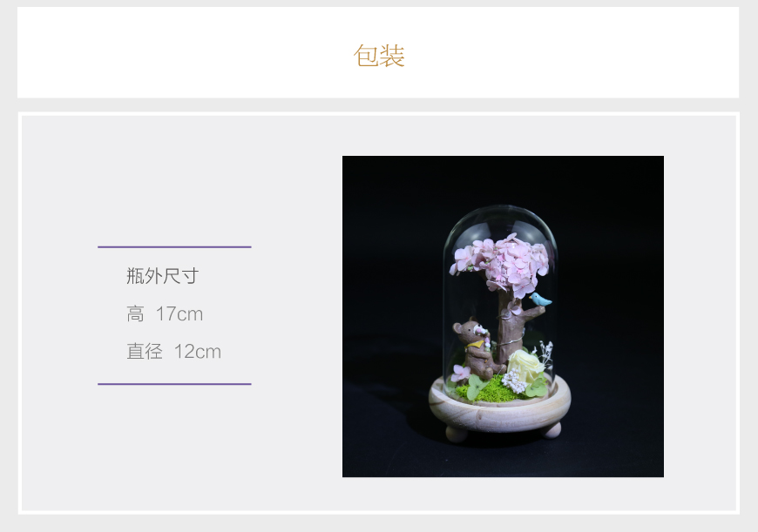Screen dimensions: 758x532
Task: Click the upper purple divider line
Action: tap(174, 247)
